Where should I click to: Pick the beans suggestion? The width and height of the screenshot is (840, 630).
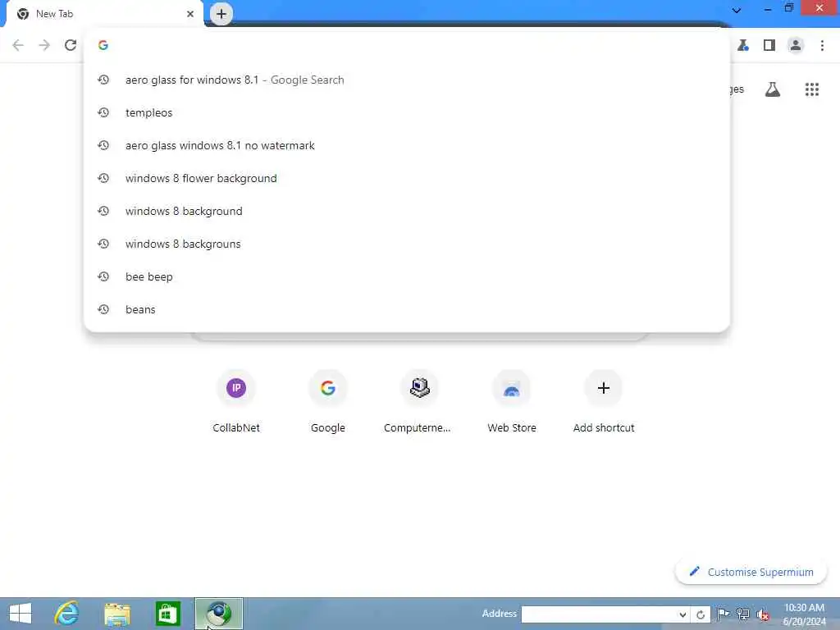point(407,309)
